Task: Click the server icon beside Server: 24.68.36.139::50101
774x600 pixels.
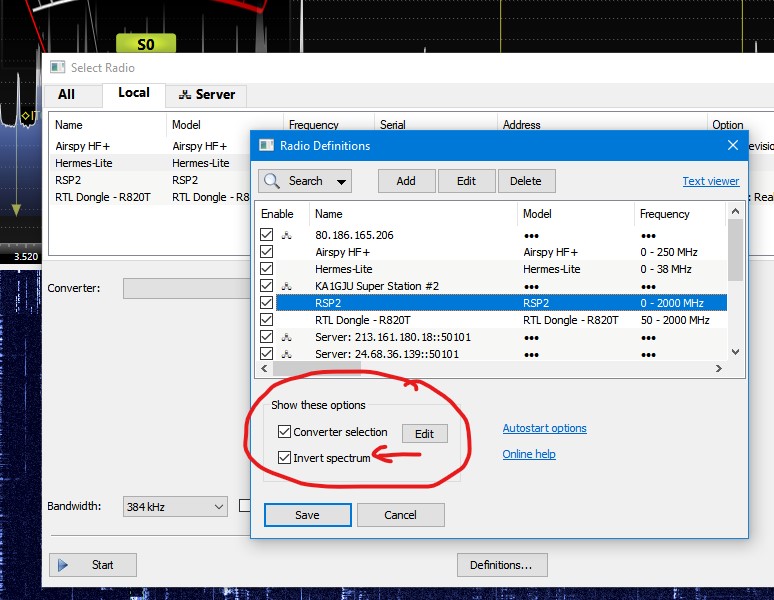Action: 288,354
